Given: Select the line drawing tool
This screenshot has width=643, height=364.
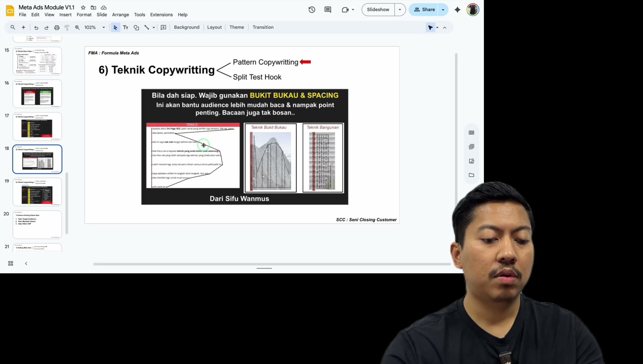Looking at the screenshot, I should [147, 28].
